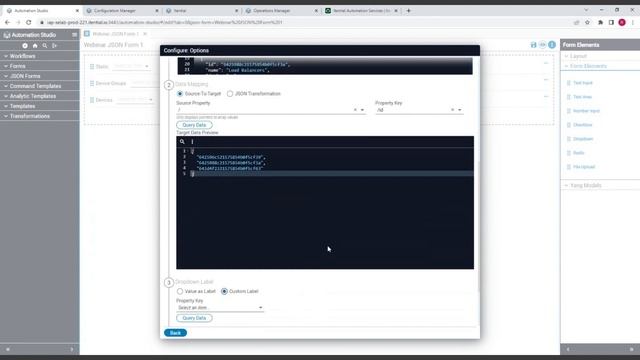The height and width of the screenshot is (360, 640).
Task: Expand the JSON Forms section
Action: point(40,76)
